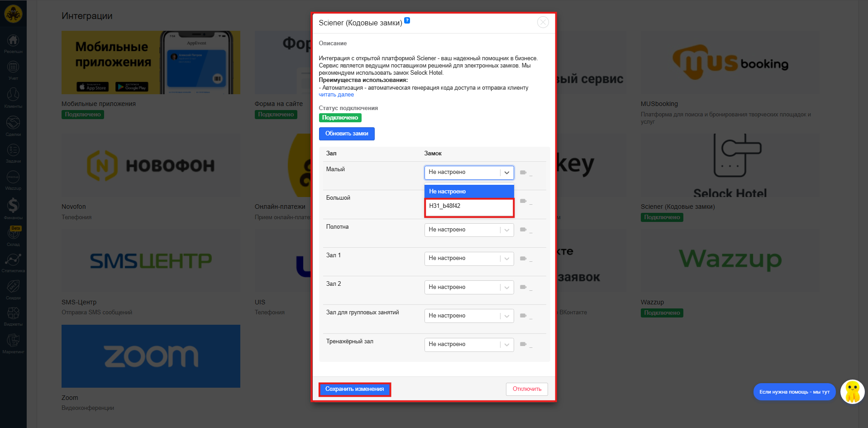Open Скидки sale tag icon in sidebar
868x428 pixels.
[13, 290]
